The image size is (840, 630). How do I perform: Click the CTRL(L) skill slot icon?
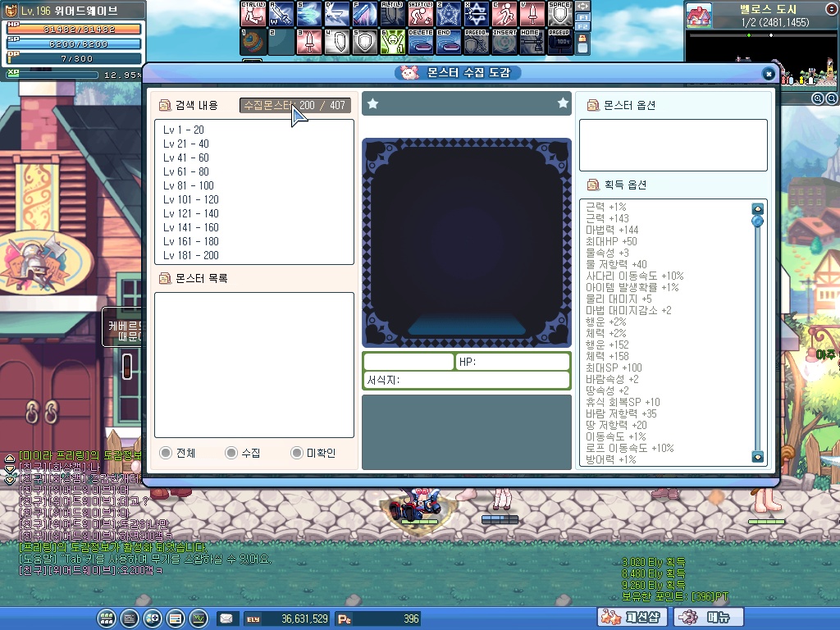pyautogui.click(x=253, y=14)
